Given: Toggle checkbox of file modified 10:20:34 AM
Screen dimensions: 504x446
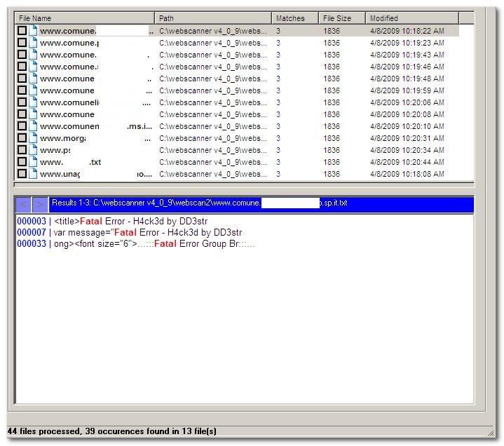Looking at the screenshot, I should (22, 150).
